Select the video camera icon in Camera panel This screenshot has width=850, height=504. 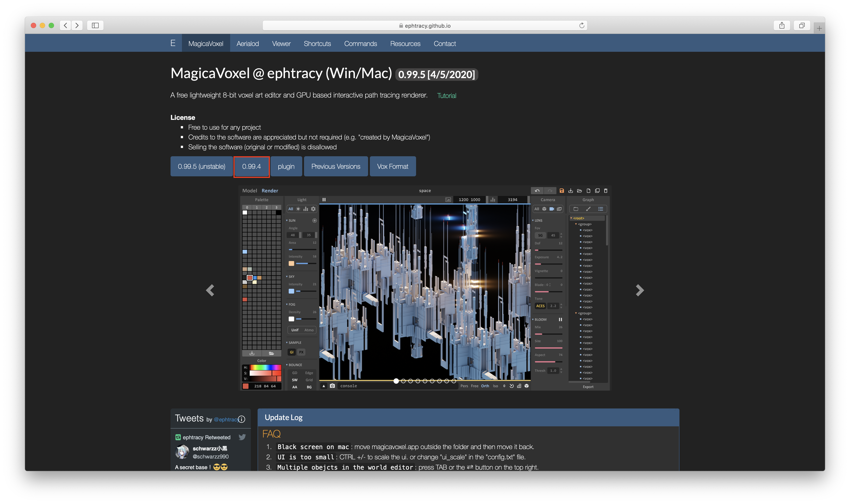tap(552, 209)
